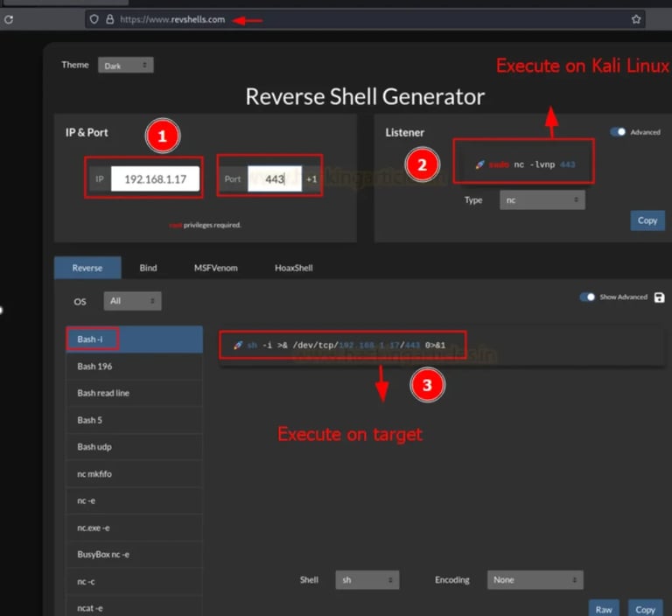Select the Bash udp entry
672x616 pixels.
tap(134, 446)
